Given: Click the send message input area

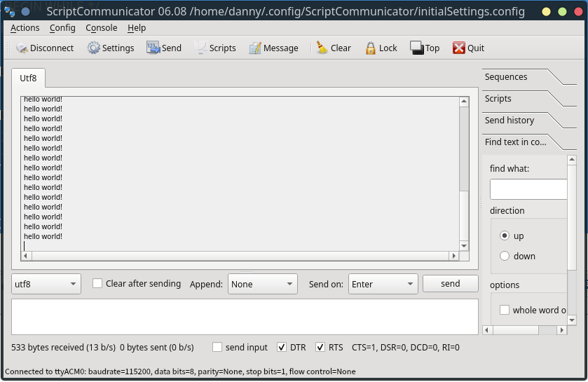Looking at the screenshot, I should [245, 317].
